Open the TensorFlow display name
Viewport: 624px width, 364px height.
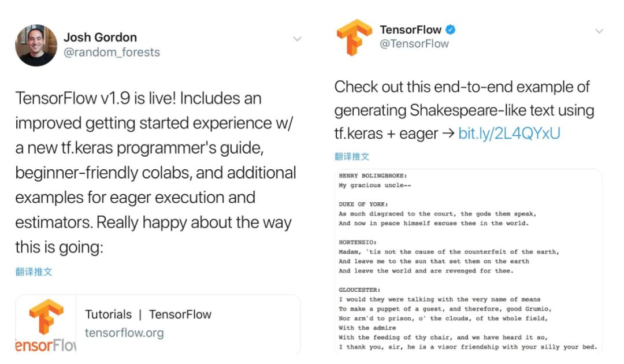point(411,29)
